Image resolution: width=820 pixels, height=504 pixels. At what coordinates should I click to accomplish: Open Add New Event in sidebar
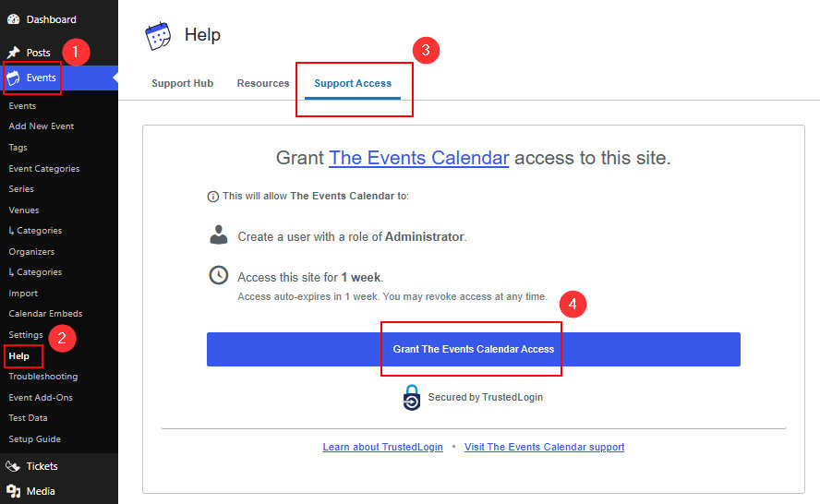42,126
